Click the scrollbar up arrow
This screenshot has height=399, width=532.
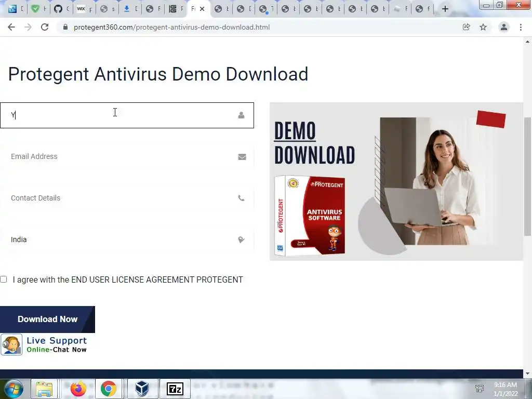point(527,42)
